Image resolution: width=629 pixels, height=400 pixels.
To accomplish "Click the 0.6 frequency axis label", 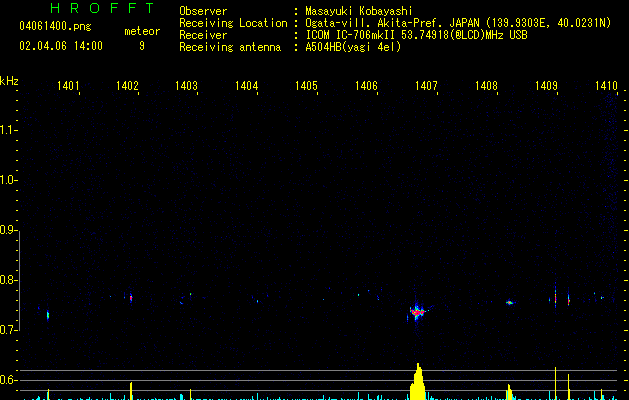I will [x=8, y=380].
